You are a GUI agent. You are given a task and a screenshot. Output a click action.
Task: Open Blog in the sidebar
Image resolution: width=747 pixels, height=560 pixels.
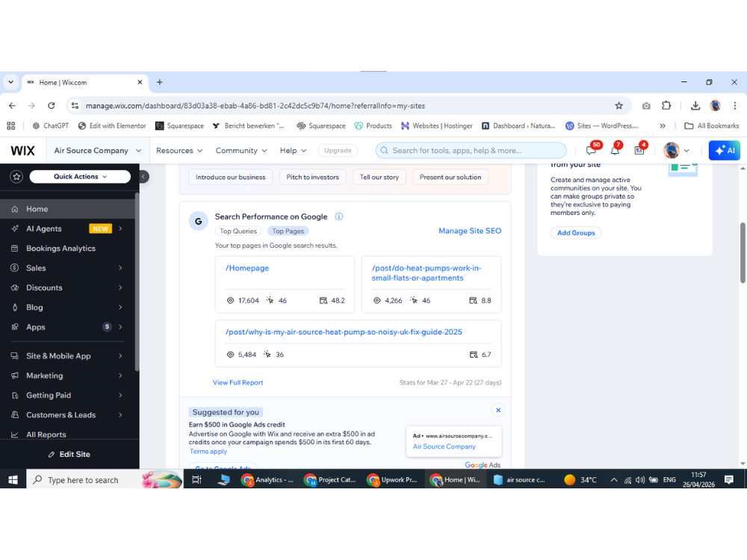point(68,308)
